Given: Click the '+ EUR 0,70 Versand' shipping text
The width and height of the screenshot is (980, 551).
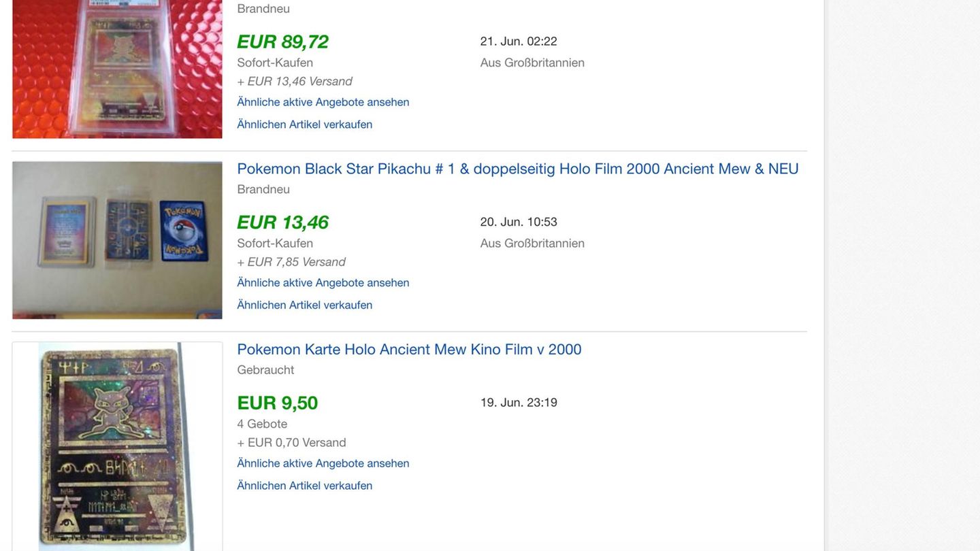Looking at the screenshot, I should 291,443.
